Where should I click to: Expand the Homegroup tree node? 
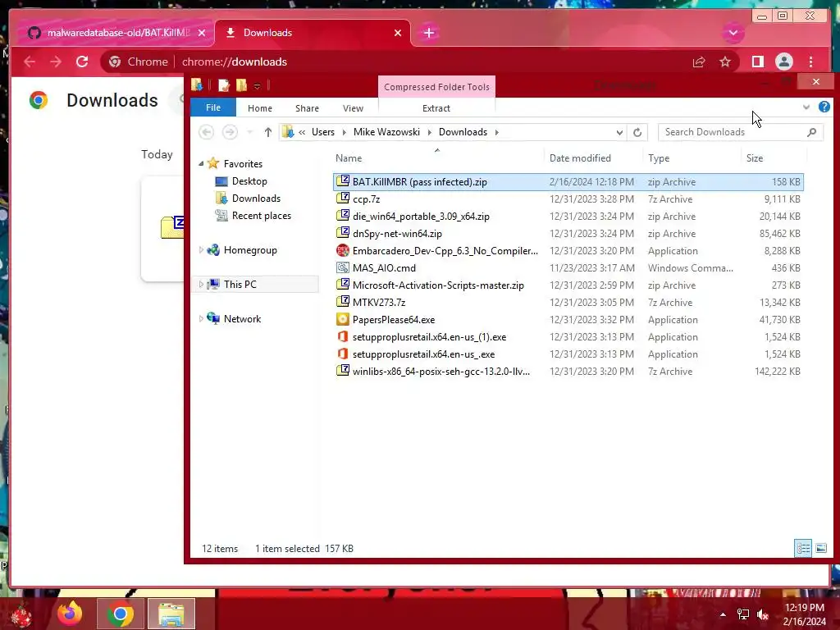click(x=202, y=250)
